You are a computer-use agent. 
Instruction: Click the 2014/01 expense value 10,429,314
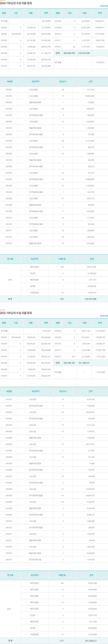click(31, 28)
